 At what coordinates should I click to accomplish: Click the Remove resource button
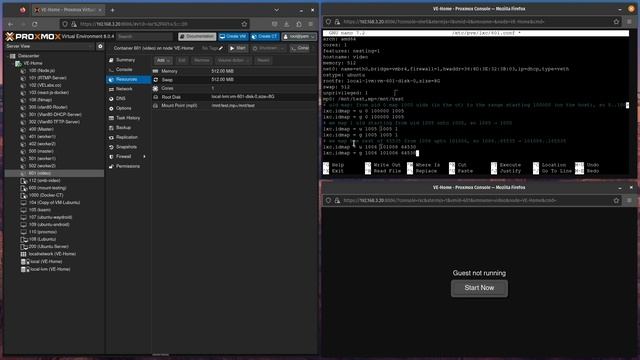point(202,60)
